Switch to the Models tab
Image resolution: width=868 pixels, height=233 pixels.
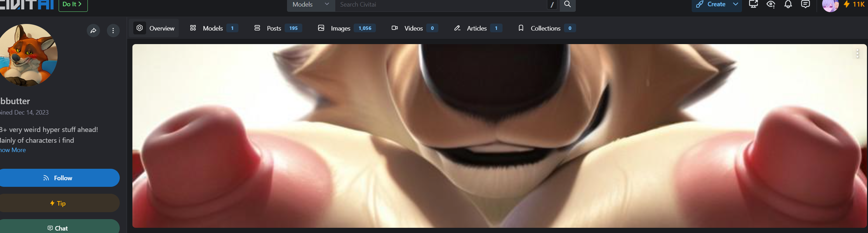[x=214, y=28]
